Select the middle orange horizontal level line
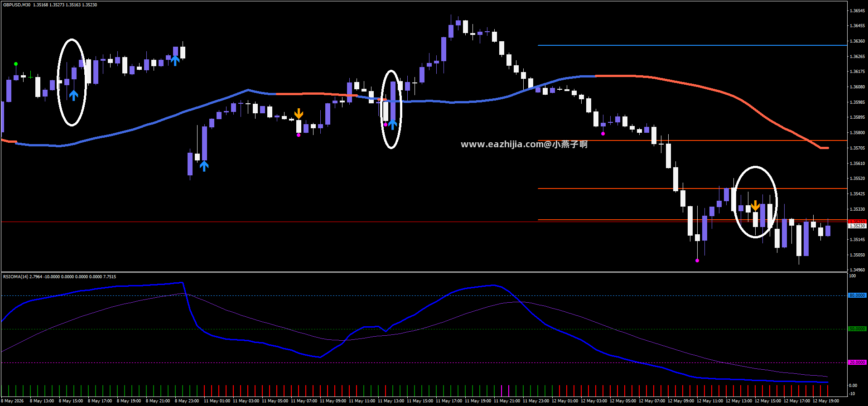 click(692, 188)
